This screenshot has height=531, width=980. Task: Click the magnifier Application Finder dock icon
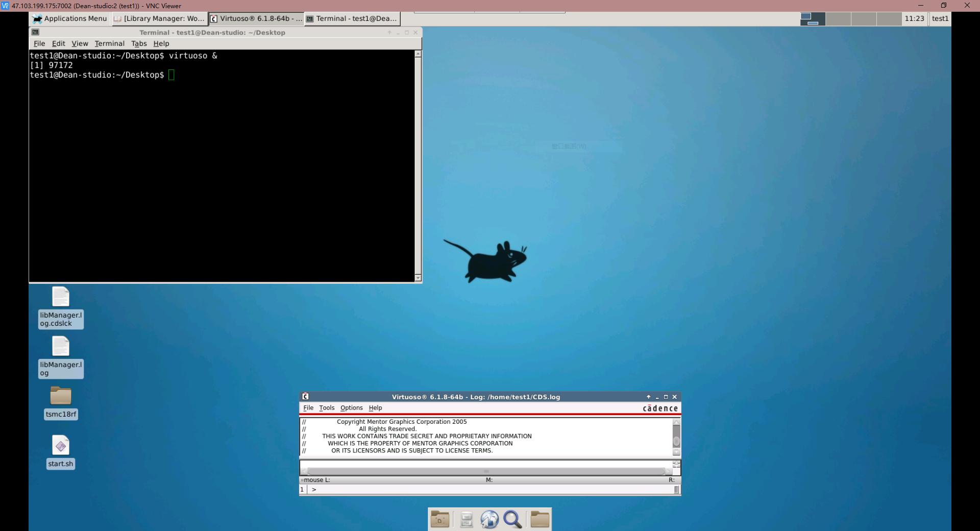(512, 519)
